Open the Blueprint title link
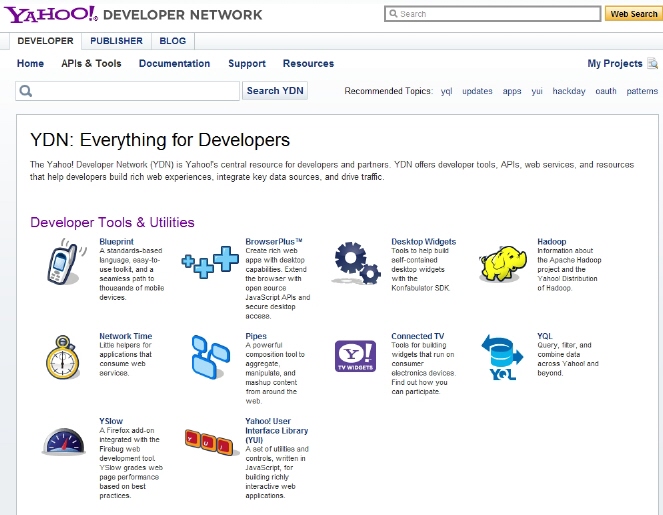Image resolution: width=663 pixels, height=515 pixels. tap(116, 241)
